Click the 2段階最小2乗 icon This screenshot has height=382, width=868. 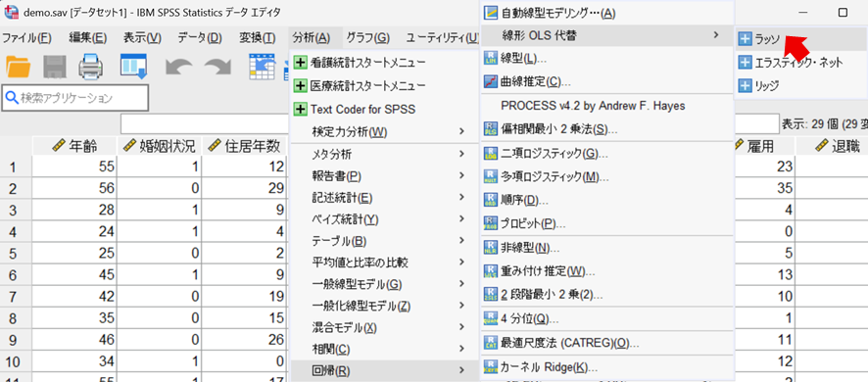pyautogui.click(x=491, y=295)
